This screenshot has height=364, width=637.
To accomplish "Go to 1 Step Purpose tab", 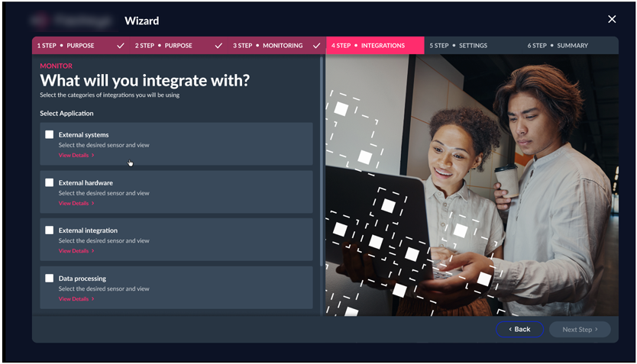I will 66,46.
